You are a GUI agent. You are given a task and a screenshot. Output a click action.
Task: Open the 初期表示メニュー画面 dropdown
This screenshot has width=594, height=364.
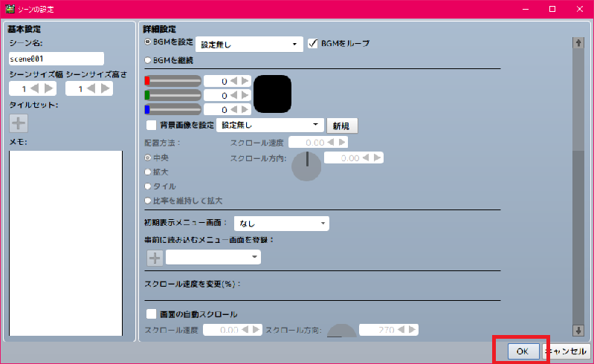coord(282,224)
